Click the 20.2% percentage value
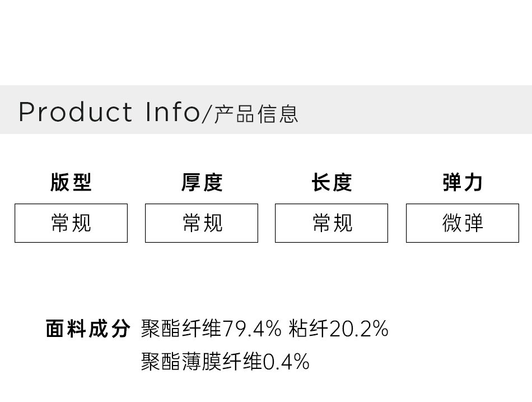Viewport: 532px width, 402px height. point(359,329)
